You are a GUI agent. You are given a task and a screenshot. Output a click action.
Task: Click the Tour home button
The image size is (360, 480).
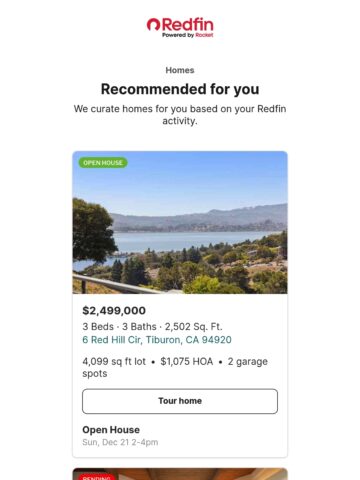click(180, 401)
